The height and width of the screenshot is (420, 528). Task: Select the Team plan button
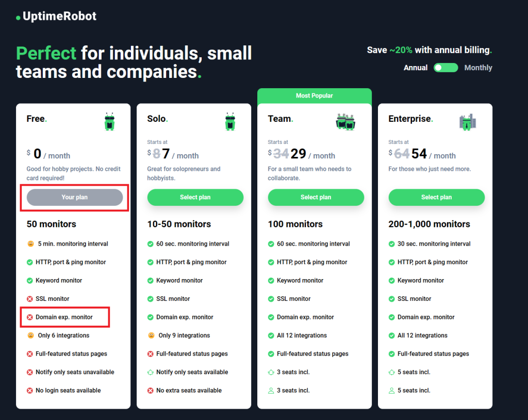click(x=316, y=197)
